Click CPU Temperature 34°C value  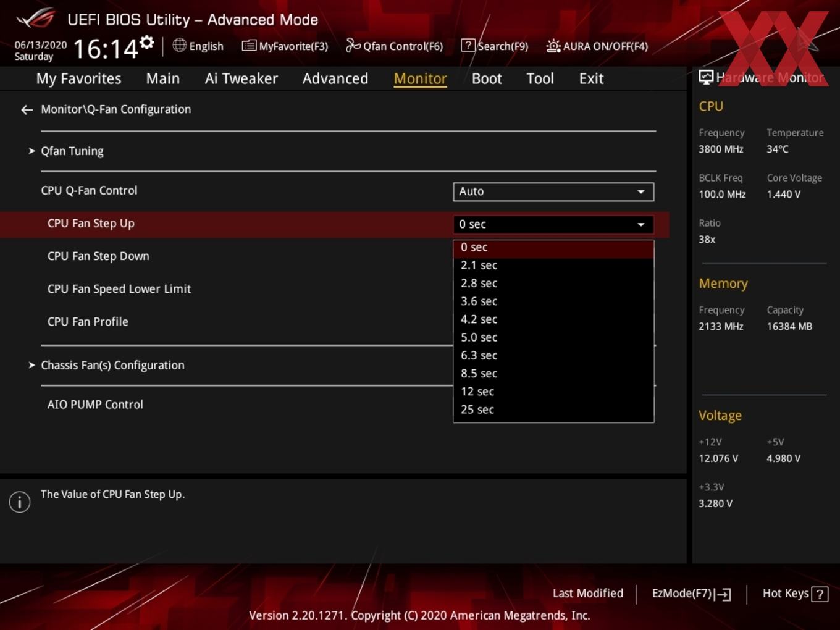click(778, 149)
